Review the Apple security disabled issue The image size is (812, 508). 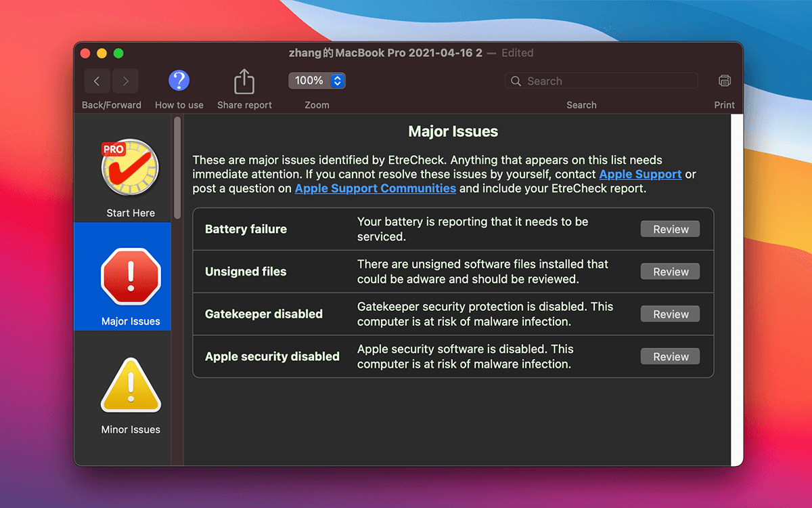pyautogui.click(x=670, y=357)
